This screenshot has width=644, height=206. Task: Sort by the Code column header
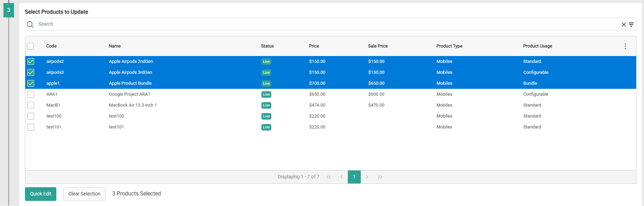(x=51, y=46)
